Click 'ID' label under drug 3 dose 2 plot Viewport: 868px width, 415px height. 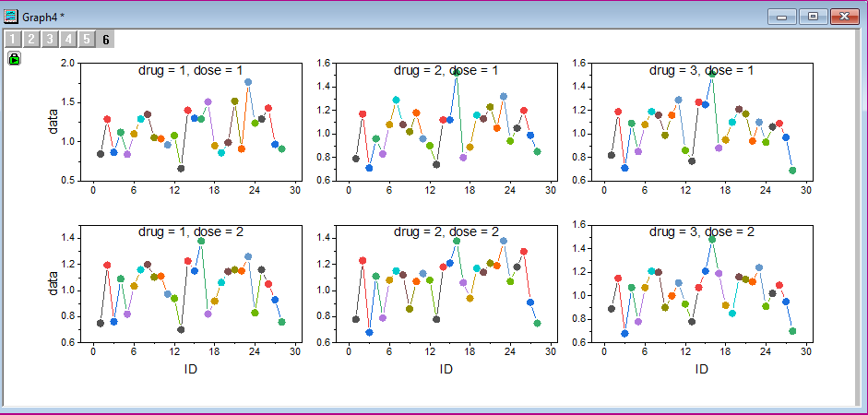coord(701,369)
